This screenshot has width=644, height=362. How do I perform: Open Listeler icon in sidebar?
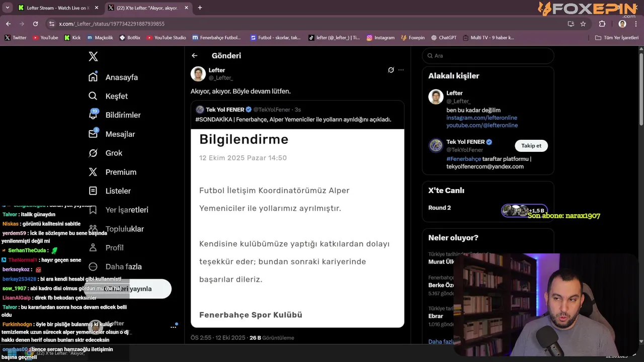93,191
